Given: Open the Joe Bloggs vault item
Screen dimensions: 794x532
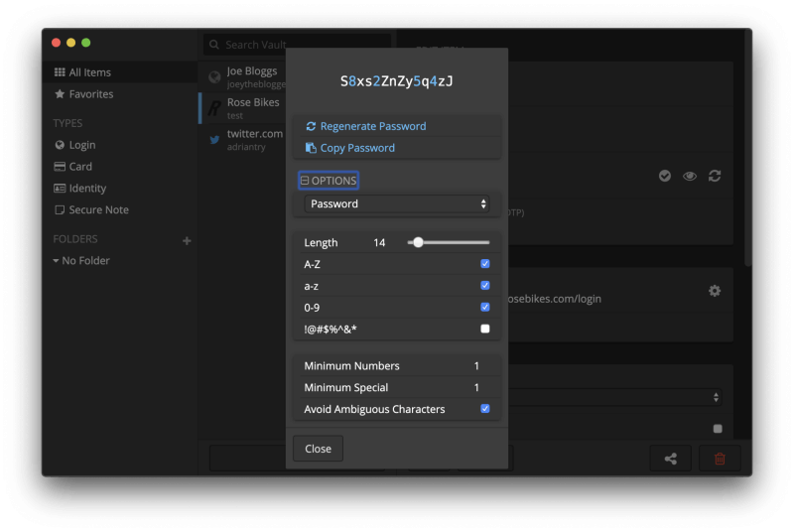Looking at the screenshot, I should click(x=243, y=76).
